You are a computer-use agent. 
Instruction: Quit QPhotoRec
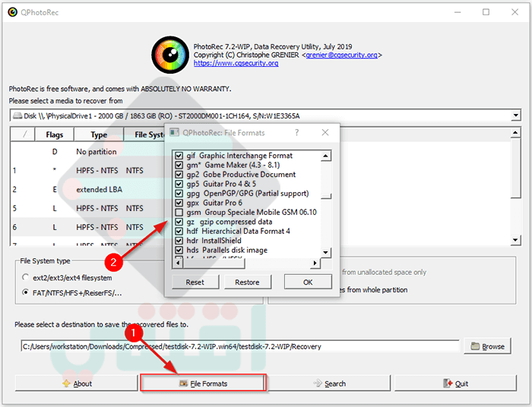tap(455, 383)
